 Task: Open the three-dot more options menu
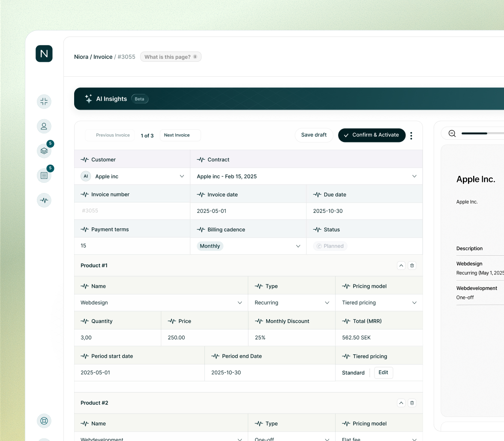pos(411,136)
